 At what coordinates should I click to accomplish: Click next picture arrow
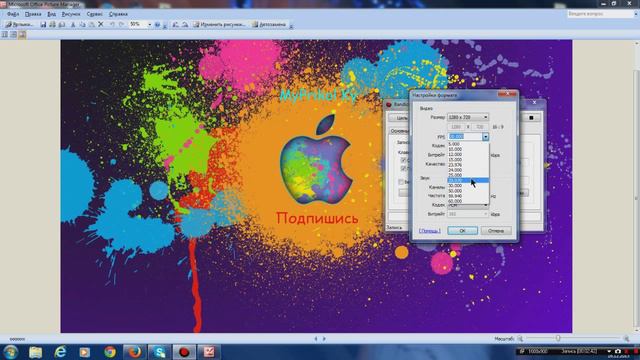324,339
